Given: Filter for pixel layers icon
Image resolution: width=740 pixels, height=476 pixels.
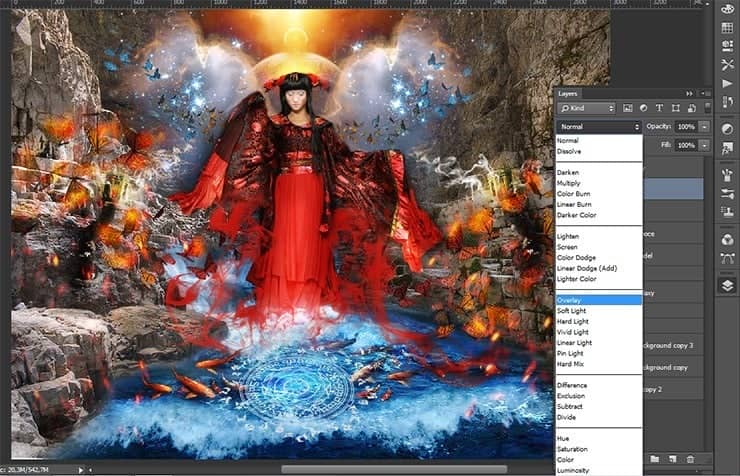Looking at the screenshot, I should [x=627, y=108].
